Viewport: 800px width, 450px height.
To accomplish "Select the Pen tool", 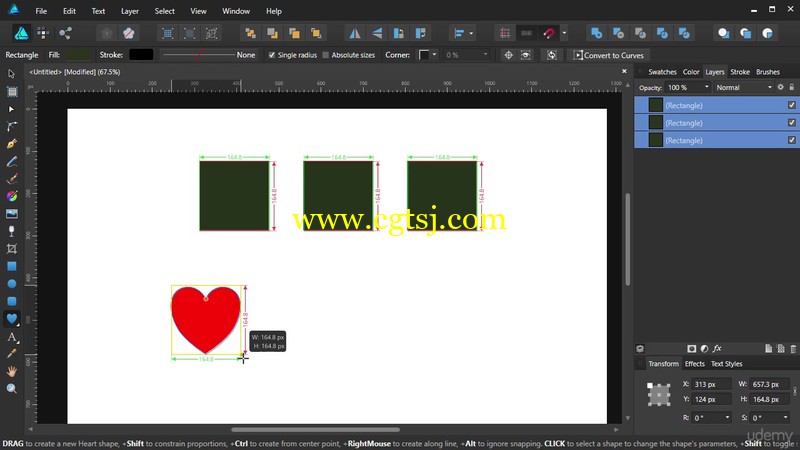I will click(x=11, y=144).
